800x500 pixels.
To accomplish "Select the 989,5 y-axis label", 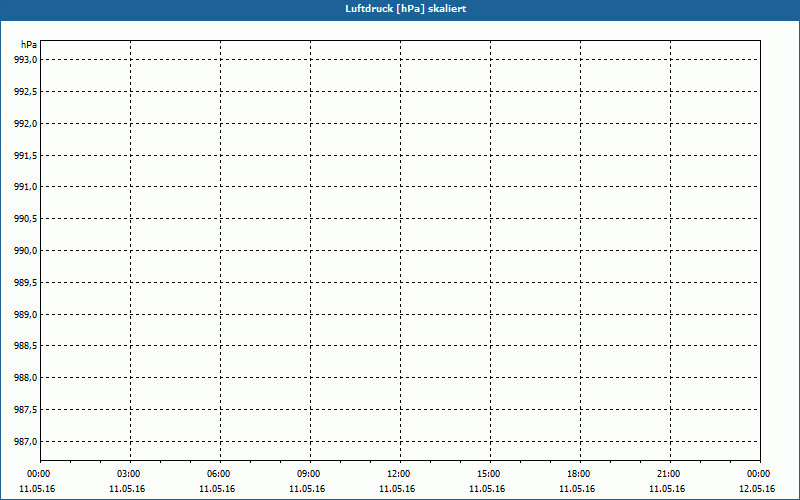I will (x=26, y=282).
